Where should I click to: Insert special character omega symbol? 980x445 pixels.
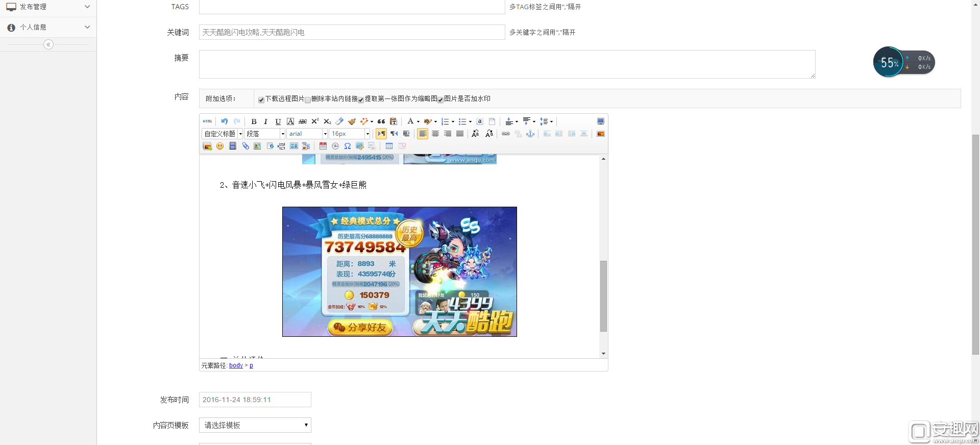(348, 146)
